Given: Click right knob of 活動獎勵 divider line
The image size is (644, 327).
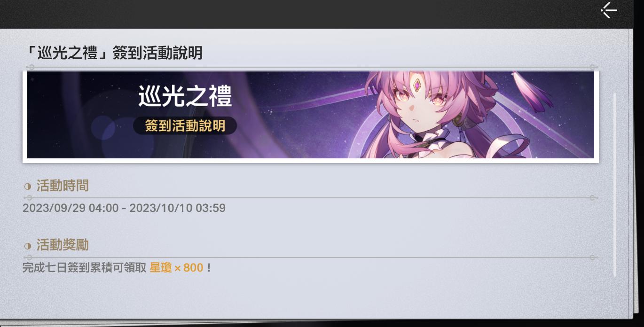Looking at the screenshot, I should [x=593, y=257].
